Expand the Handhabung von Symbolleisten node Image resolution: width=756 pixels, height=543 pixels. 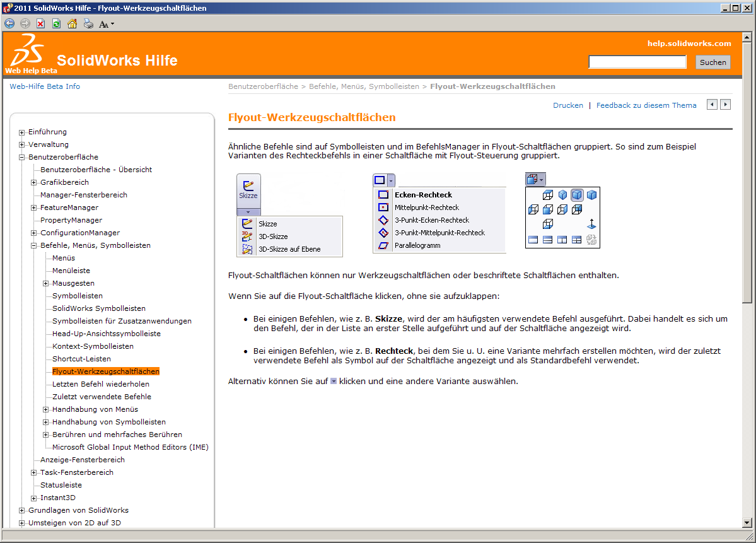click(x=46, y=422)
